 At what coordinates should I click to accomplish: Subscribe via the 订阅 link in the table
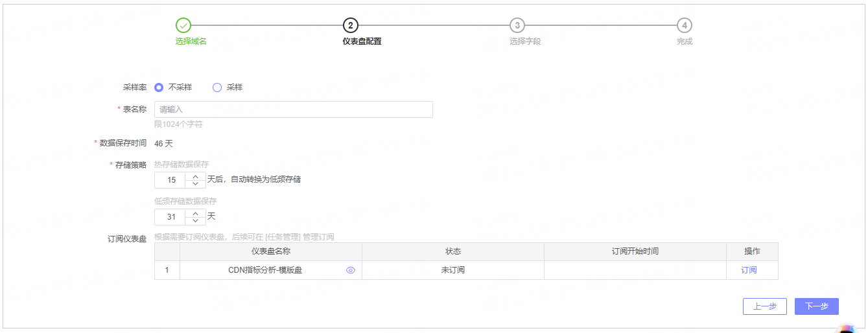749,270
